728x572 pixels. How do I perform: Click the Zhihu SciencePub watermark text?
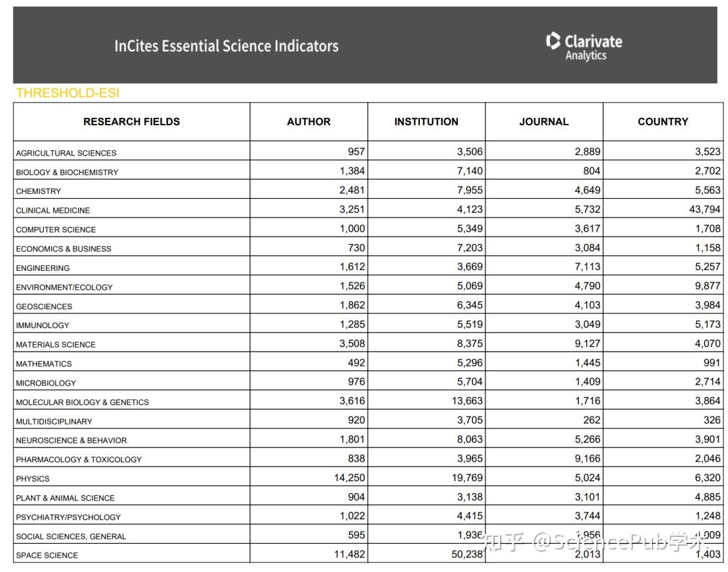tap(596, 542)
